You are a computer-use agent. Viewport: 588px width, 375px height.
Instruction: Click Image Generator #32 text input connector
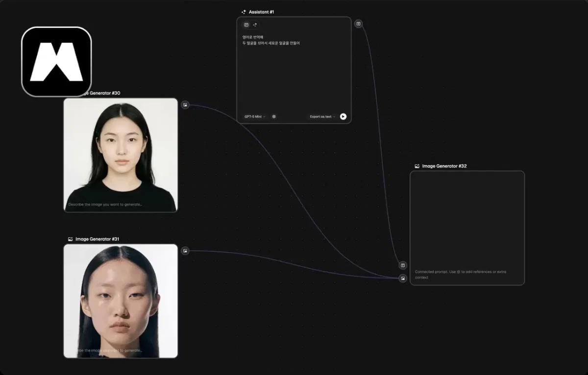pyautogui.click(x=403, y=265)
